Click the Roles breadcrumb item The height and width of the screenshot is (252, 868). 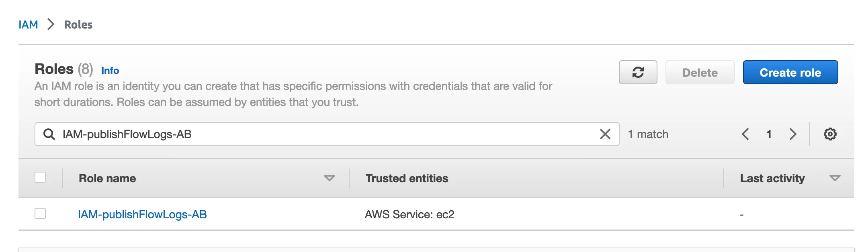point(78,25)
